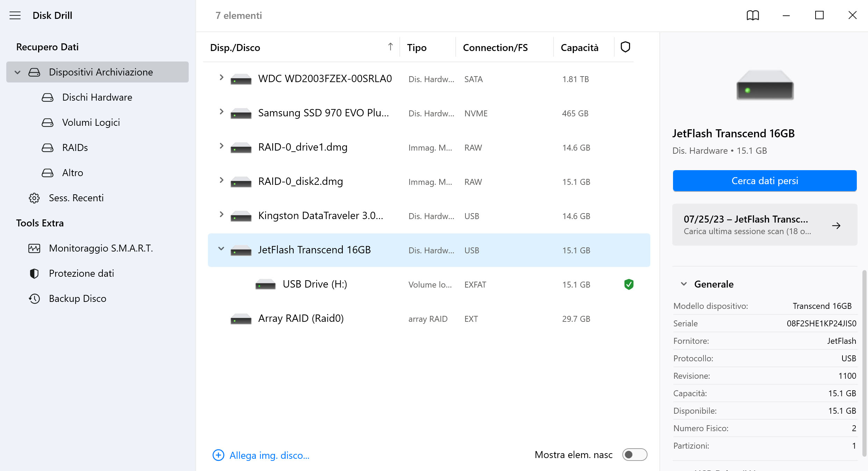Click the details panel vertical scrollbar
The width and height of the screenshot is (868, 471).
[865, 363]
